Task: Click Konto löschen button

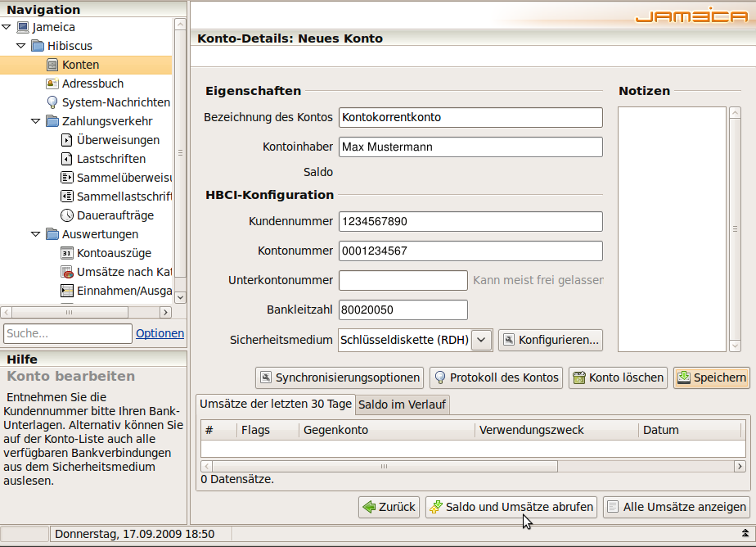Action: click(618, 377)
